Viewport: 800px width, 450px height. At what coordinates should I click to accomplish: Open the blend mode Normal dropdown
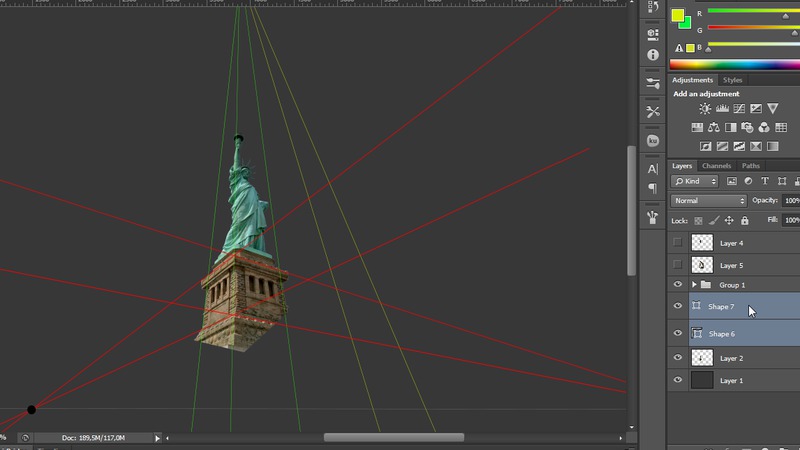[x=709, y=201]
